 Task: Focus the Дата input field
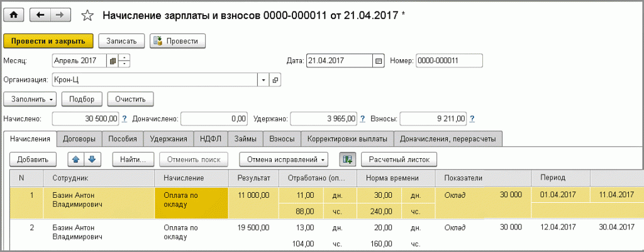pos(340,60)
